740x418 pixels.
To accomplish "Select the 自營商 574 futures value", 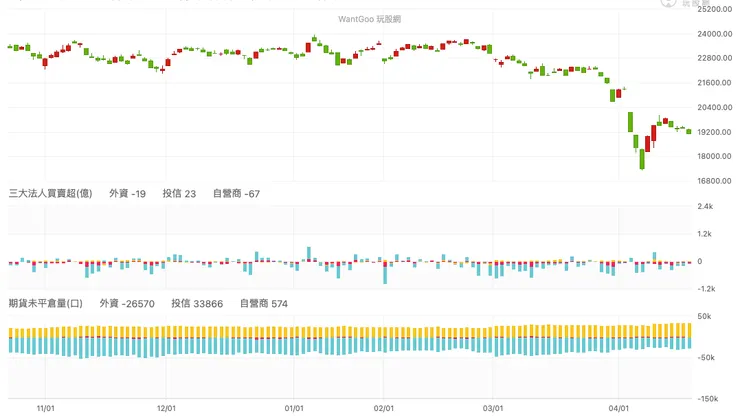I will tap(264, 303).
